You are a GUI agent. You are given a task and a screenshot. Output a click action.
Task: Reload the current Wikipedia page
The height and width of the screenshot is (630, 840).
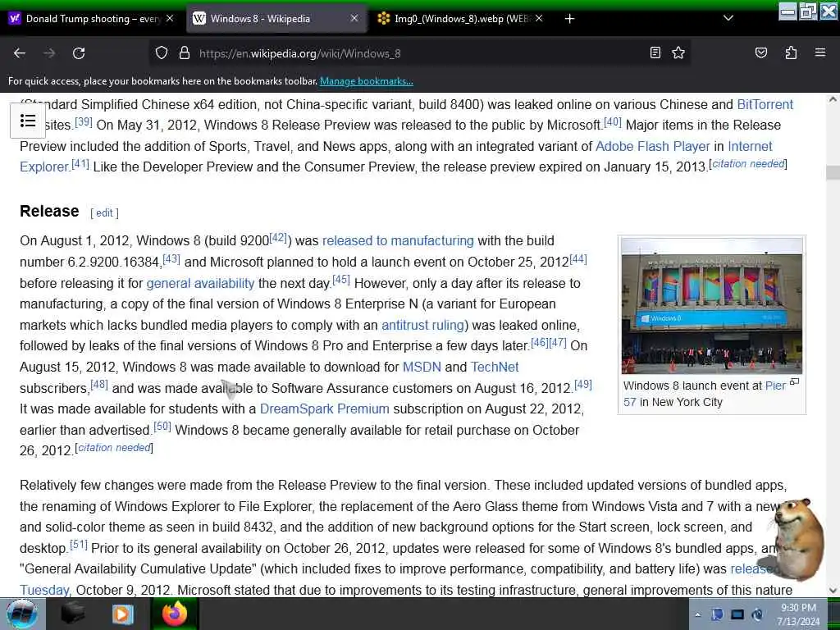79,53
